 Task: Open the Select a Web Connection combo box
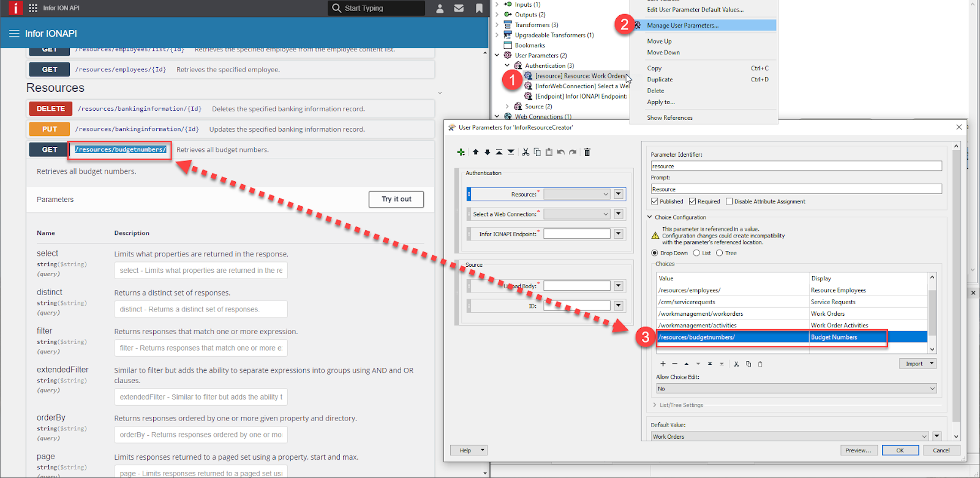[577, 214]
